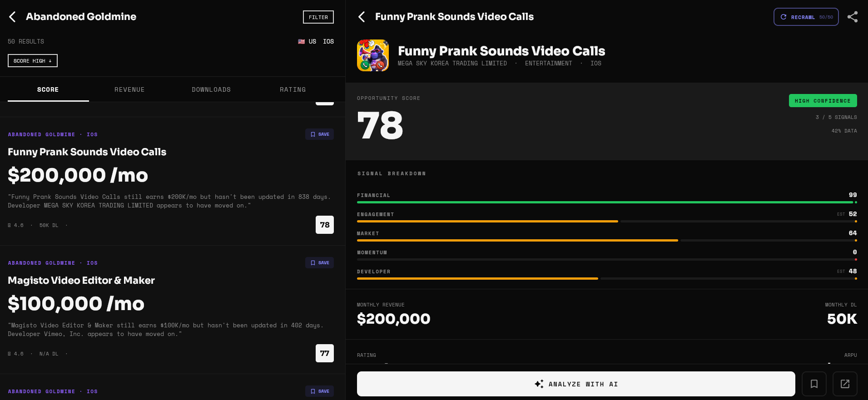Image resolution: width=868 pixels, height=400 pixels.
Task: Switch to the Revenue tab
Action: tap(129, 89)
